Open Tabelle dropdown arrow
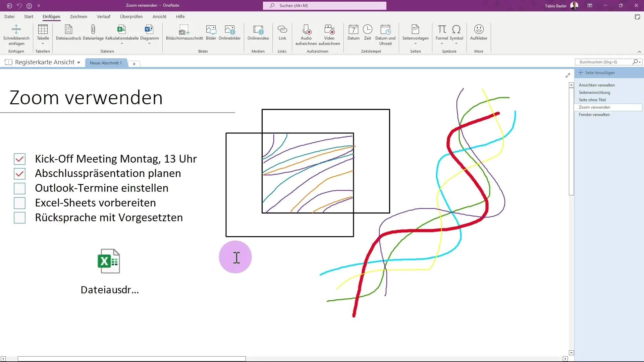644x362 pixels. click(43, 44)
